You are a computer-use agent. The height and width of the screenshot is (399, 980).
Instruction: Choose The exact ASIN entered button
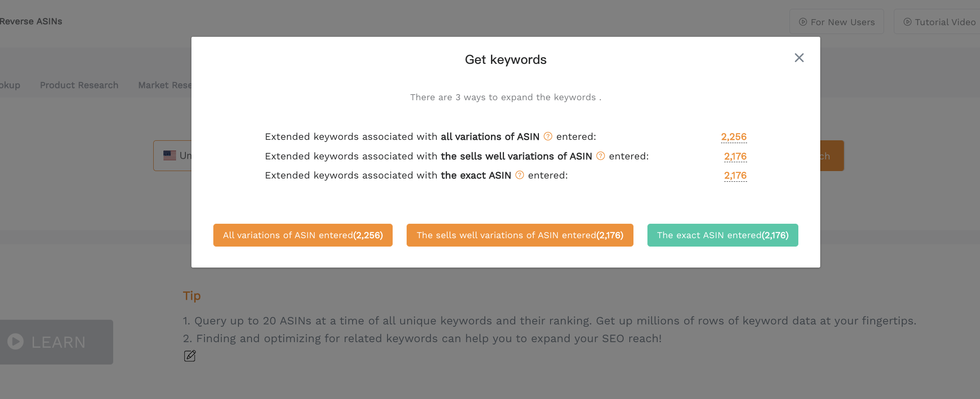tap(722, 235)
